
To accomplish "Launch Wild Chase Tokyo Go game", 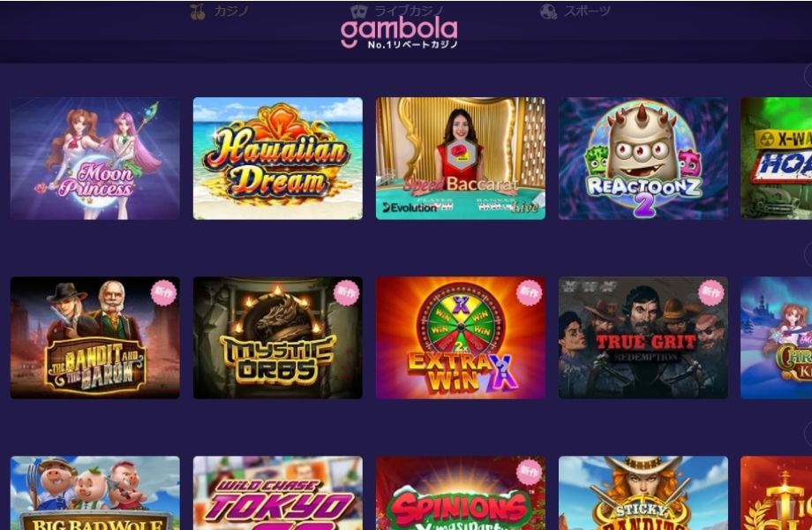I will coord(277,493).
